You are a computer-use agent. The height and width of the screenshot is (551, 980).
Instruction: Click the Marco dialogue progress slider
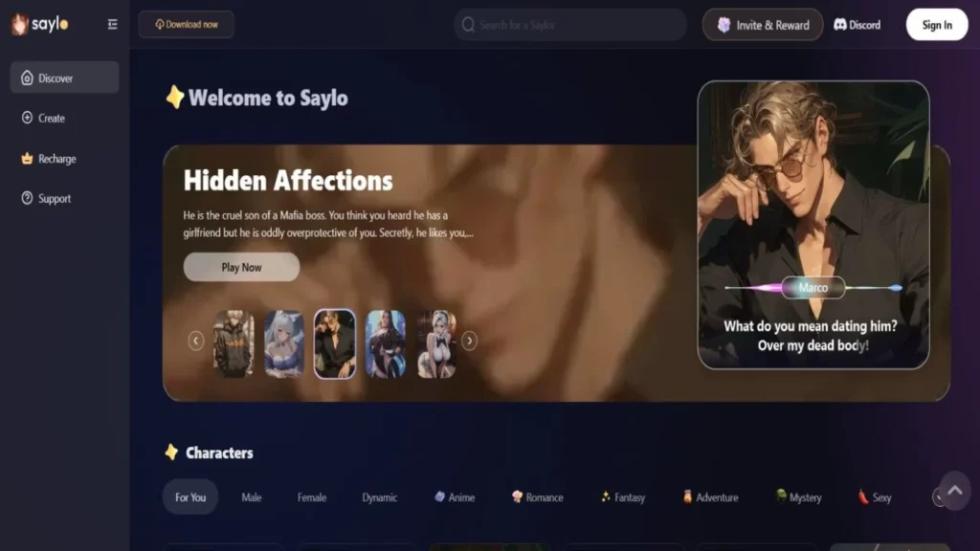[813, 287]
